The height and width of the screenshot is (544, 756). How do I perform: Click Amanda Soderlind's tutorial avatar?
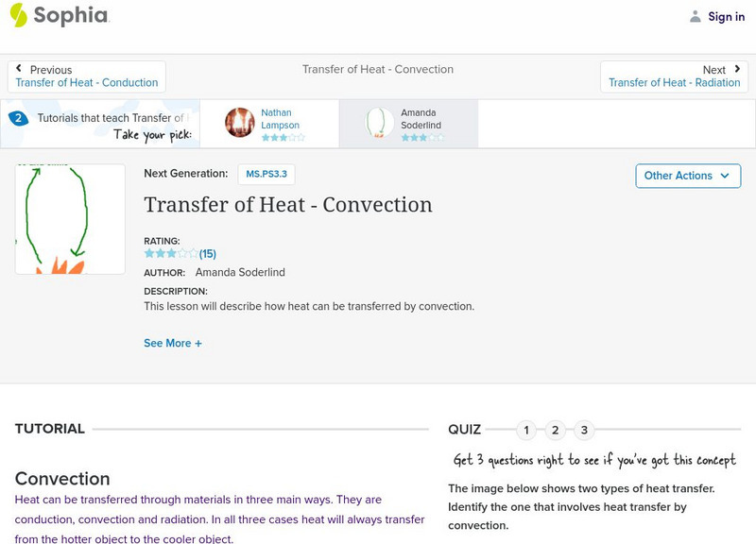(x=380, y=123)
